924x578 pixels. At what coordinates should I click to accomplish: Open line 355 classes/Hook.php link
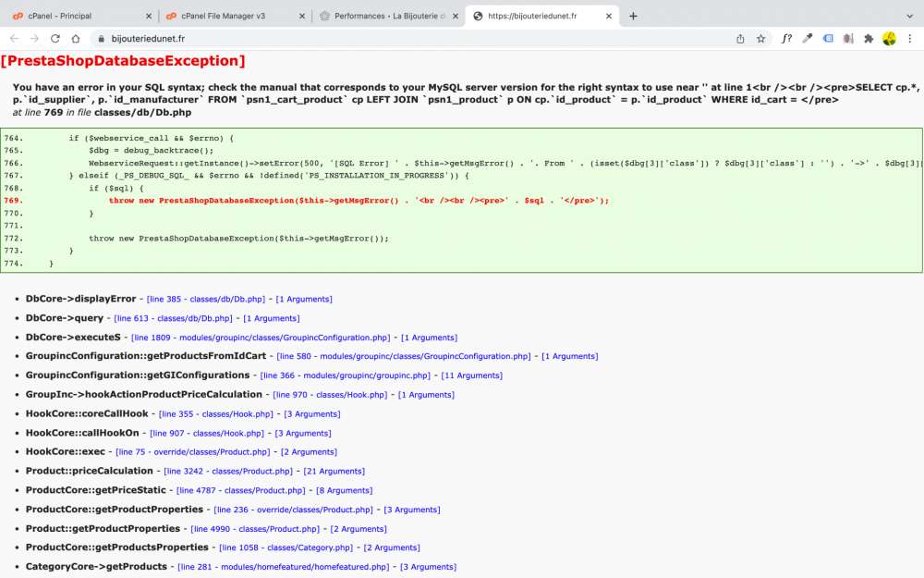[216, 414]
